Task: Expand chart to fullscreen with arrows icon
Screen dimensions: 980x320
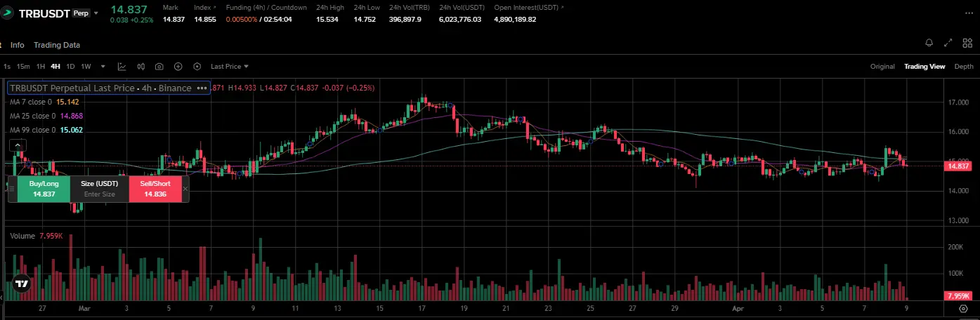Action: 948,43
